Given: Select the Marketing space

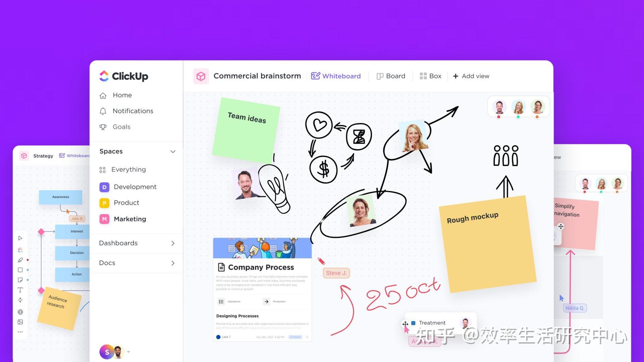Looking at the screenshot, I should click(129, 219).
